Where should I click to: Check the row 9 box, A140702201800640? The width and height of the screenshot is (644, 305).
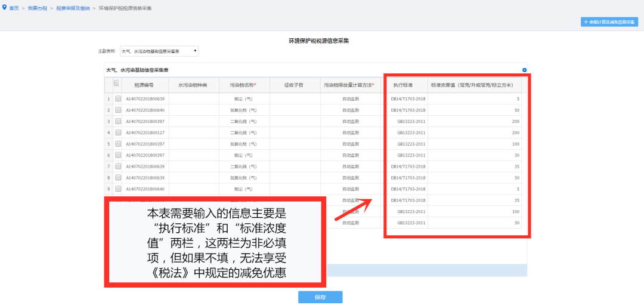(x=118, y=189)
